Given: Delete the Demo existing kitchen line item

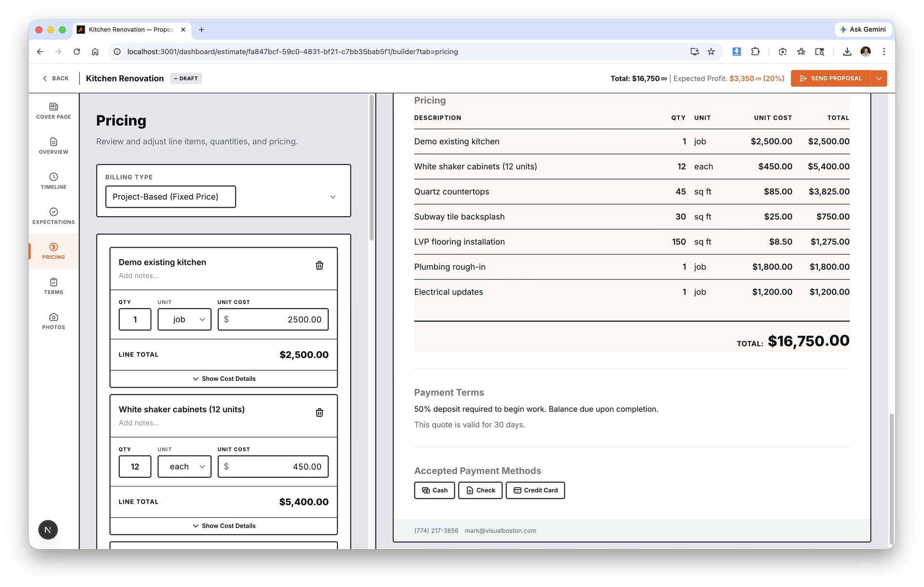Looking at the screenshot, I should pos(319,265).
